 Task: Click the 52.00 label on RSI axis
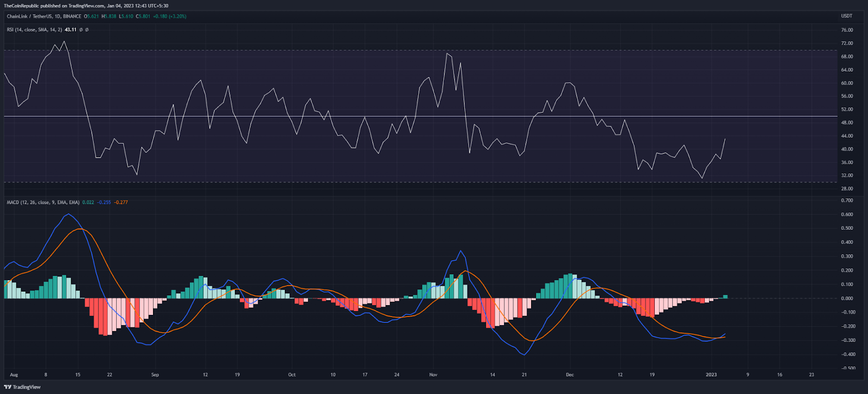coord(847,109)
